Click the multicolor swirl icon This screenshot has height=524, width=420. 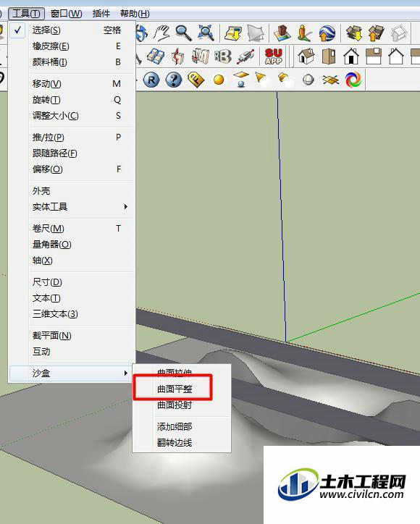353,80
